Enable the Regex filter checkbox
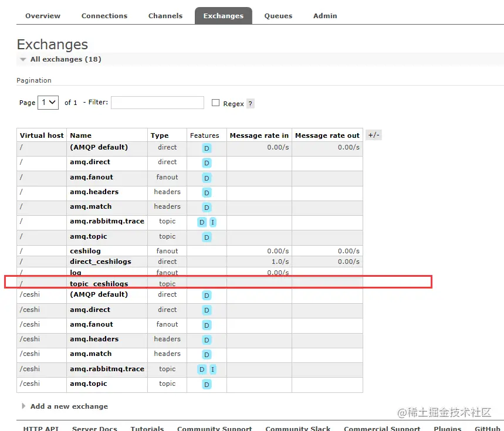Viewport: 504px width, 431px height. click(x=215, y=103)
